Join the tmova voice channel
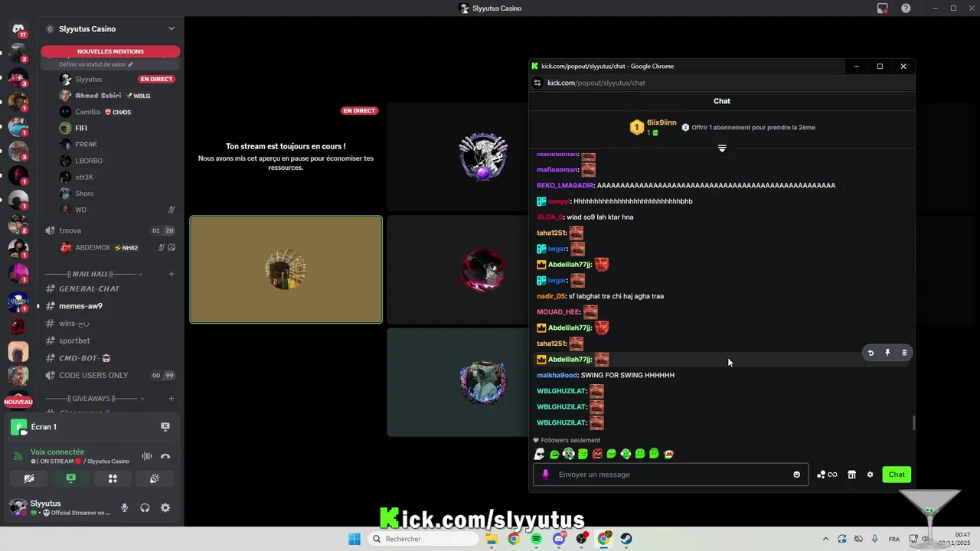980x551 pixels. tap(110, 230)
